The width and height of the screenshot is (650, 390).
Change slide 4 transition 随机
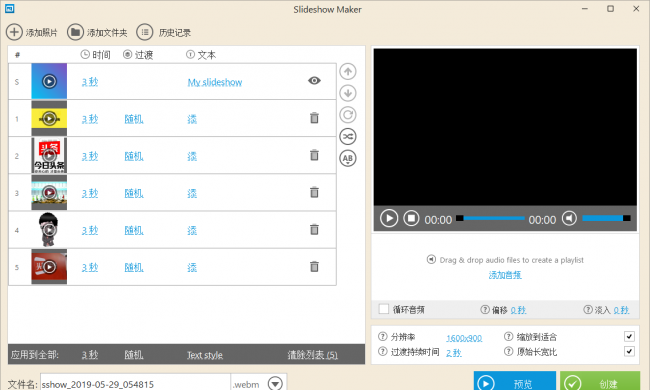[134, 230]
